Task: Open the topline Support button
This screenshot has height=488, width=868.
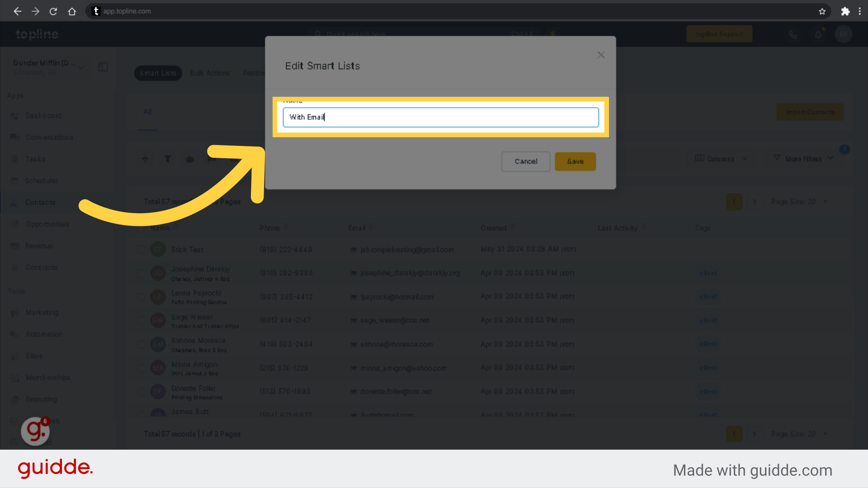Action: (719, 34)
